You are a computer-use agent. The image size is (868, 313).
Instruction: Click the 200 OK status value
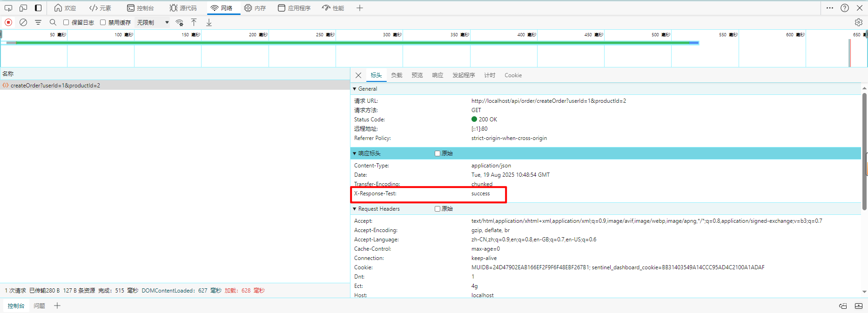pos(488,120)
